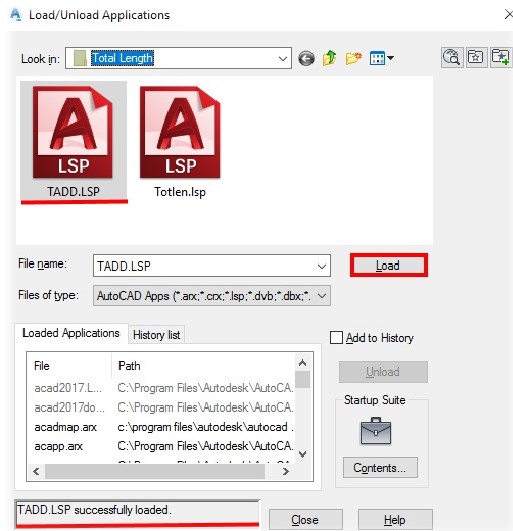Click the Help button
This screenshot has height=531, width=513.
click(x=395, y=520)
